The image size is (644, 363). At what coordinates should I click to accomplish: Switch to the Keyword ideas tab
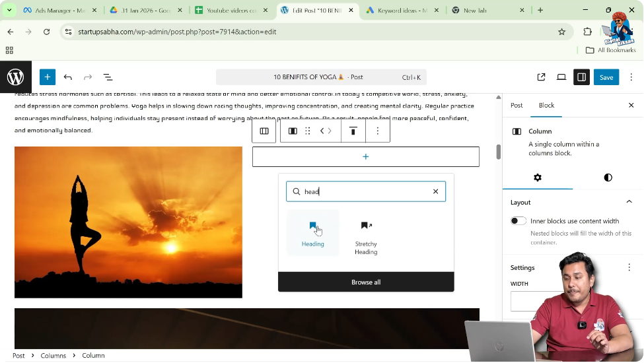click(402, 11)
